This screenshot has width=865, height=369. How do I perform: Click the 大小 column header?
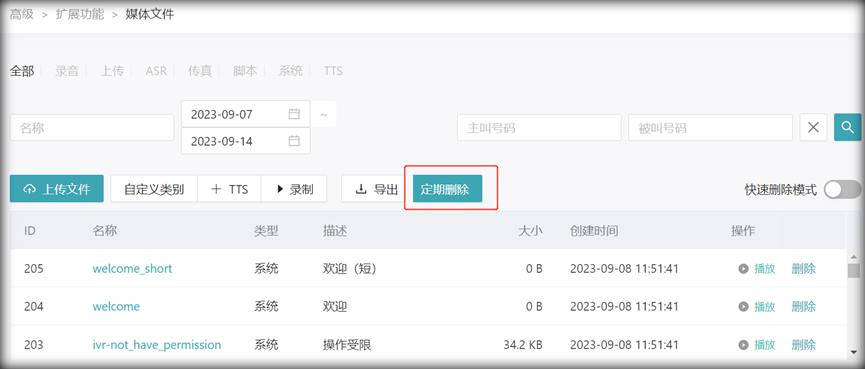pos(531,231)
